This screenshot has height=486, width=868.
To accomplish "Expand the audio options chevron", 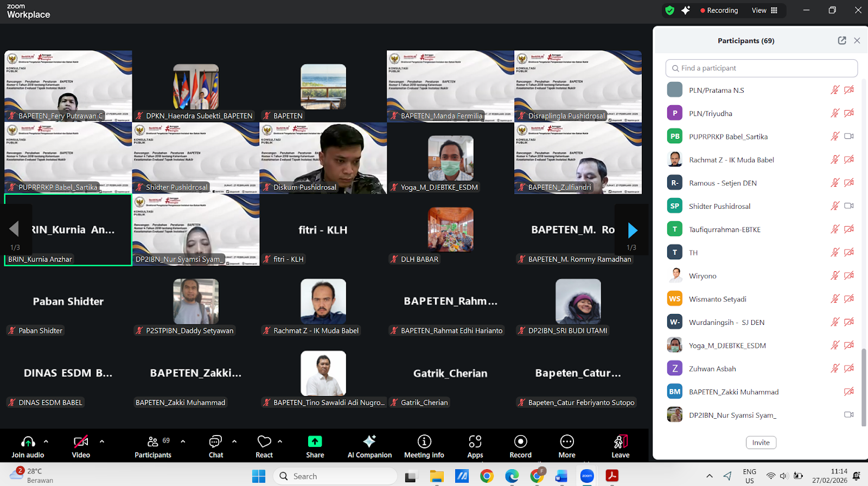I will click(x=46, y=442).
